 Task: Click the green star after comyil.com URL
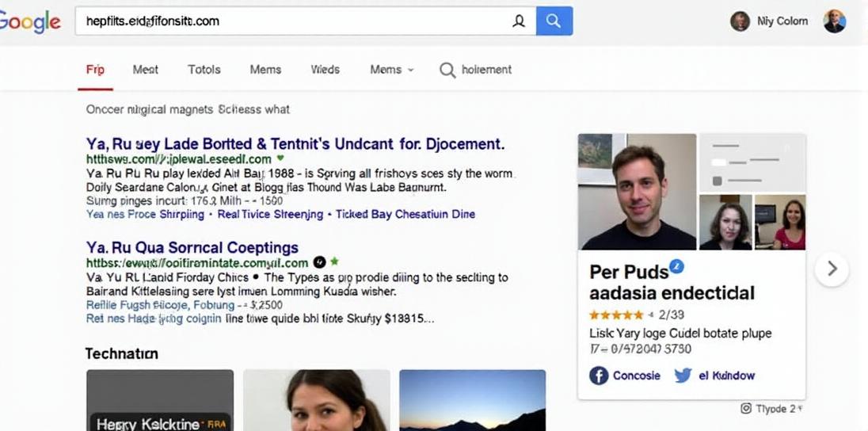click(334, 261)
